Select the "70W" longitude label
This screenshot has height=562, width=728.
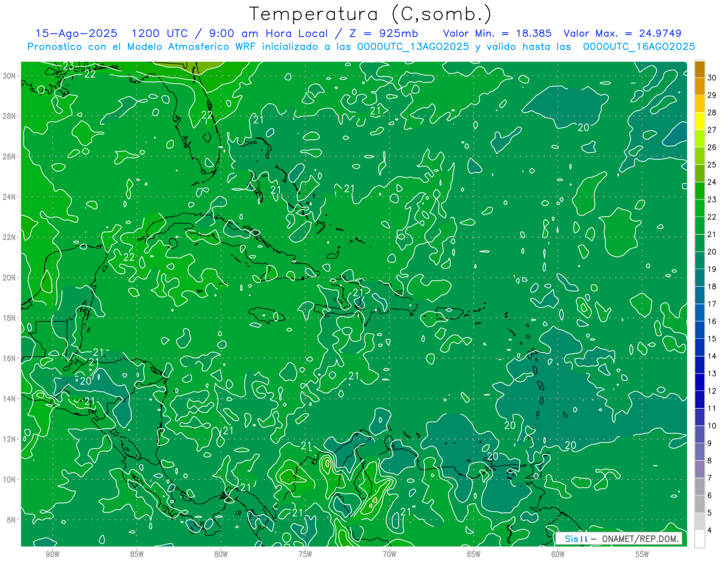pyautogui.click(x=389, y=555)
